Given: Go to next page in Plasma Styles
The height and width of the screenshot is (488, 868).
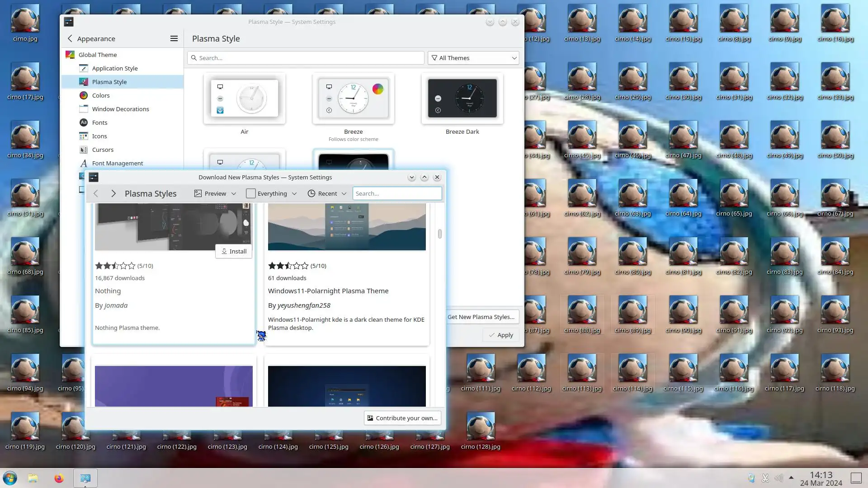Looking at the screenshot, I should [113, 193].
